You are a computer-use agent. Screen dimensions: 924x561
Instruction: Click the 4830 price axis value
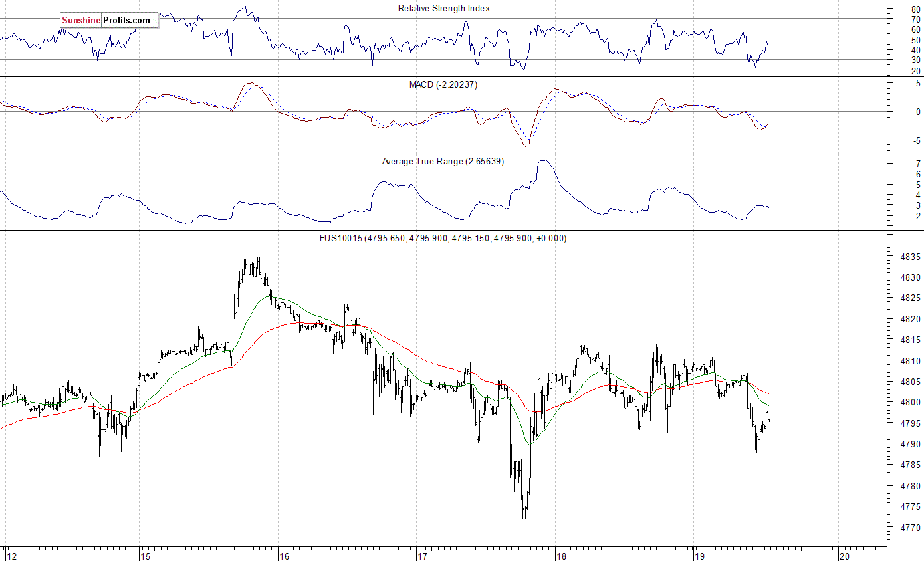click(910, 277)
